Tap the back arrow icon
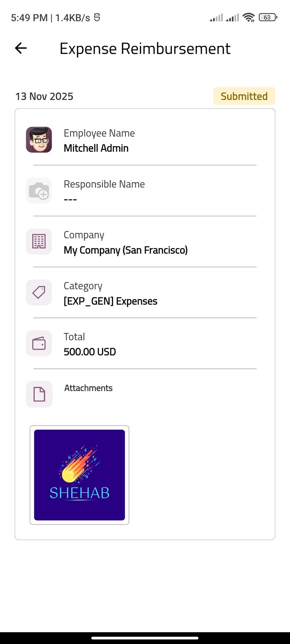This screenshot has height=644, width=290. [x=21, y=48]
